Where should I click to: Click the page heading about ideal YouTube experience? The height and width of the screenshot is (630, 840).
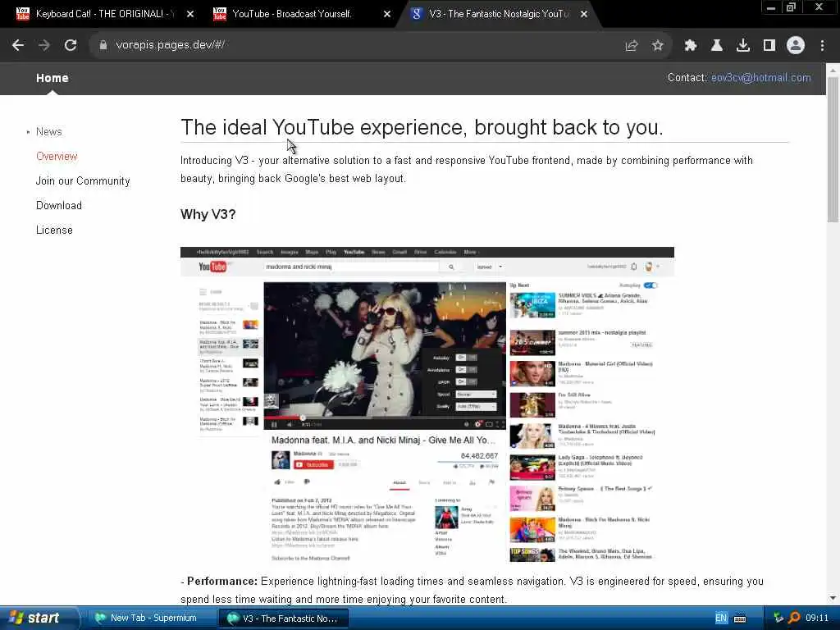pyautogui.click(x=422, y=127)
